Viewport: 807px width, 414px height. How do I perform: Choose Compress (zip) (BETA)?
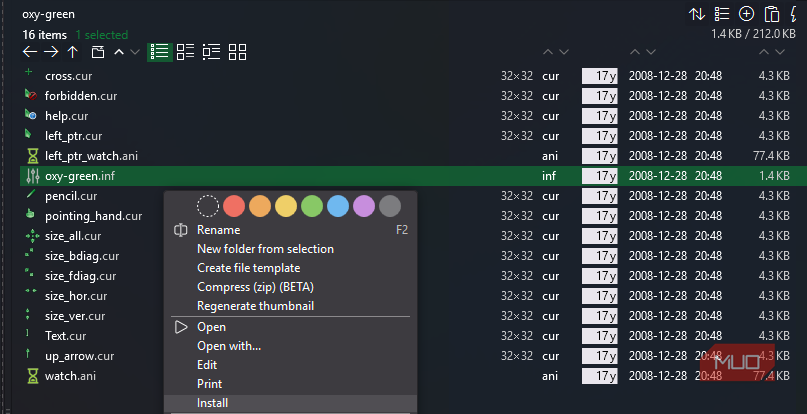[x=291, y=287]
